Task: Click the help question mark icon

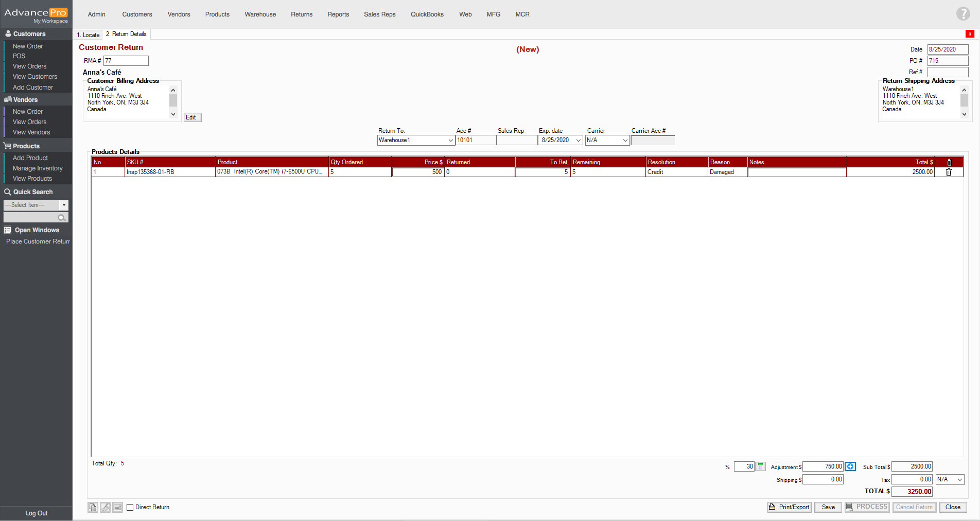Action: [x=962, y=14]
